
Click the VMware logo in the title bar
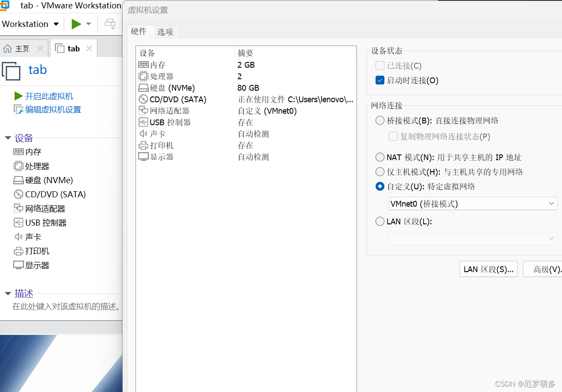[4, 6]
